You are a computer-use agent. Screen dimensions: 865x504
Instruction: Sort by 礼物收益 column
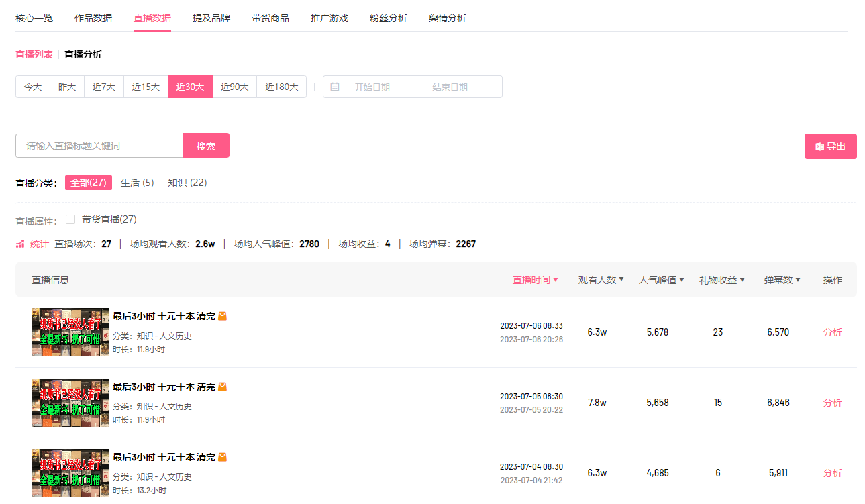(722, 280)
